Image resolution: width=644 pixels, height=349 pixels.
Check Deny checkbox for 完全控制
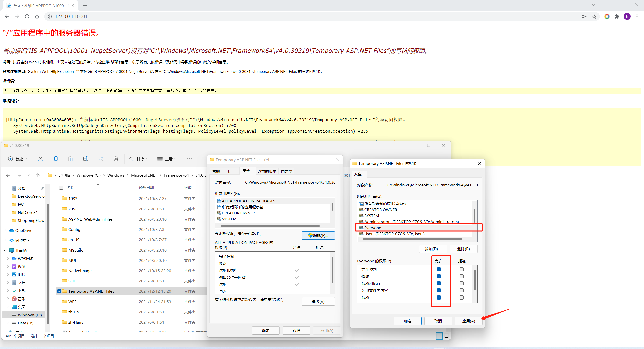point(462,269)
